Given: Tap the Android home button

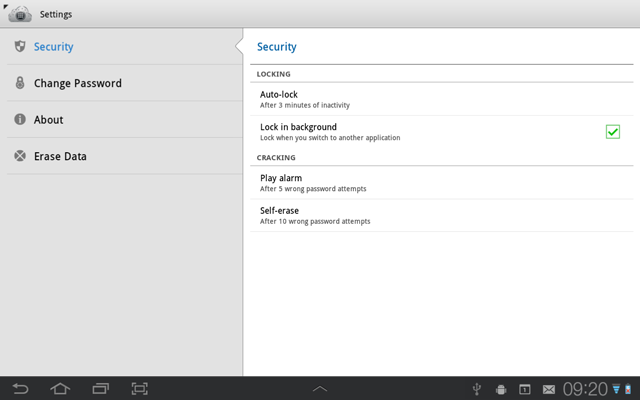Looking at the screenshot, I should [60, 389].
